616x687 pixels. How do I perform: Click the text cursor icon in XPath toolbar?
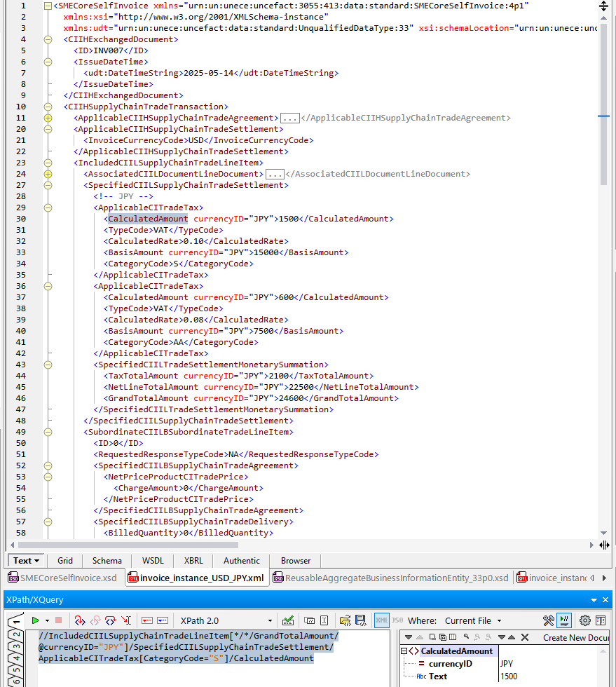[324, 620]
